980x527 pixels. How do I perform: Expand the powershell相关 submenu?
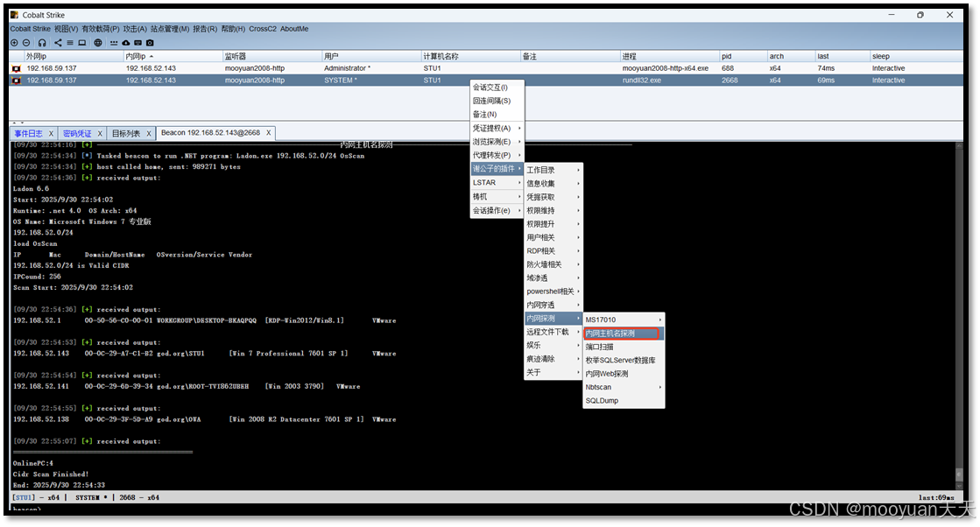[553, 292]
